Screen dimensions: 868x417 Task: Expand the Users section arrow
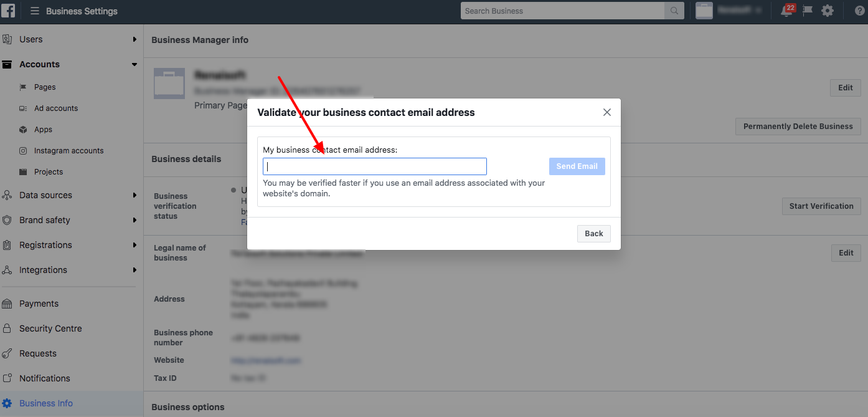[x=134, y=39]
